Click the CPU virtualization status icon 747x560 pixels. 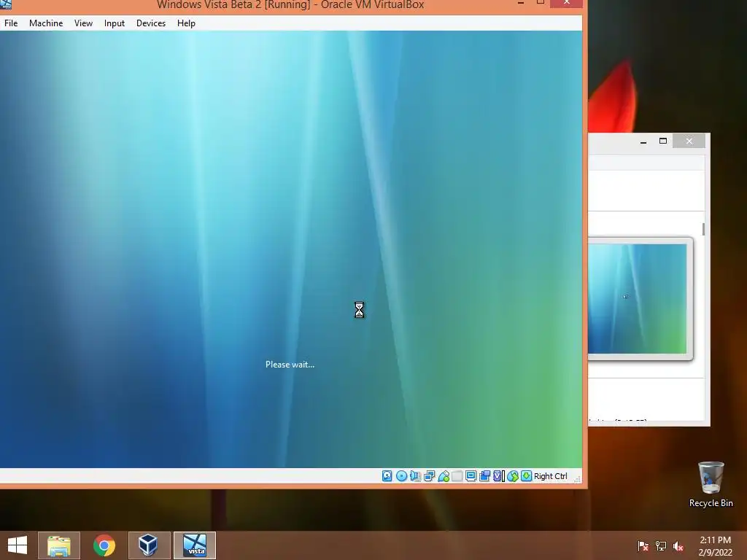click(498, 475)
